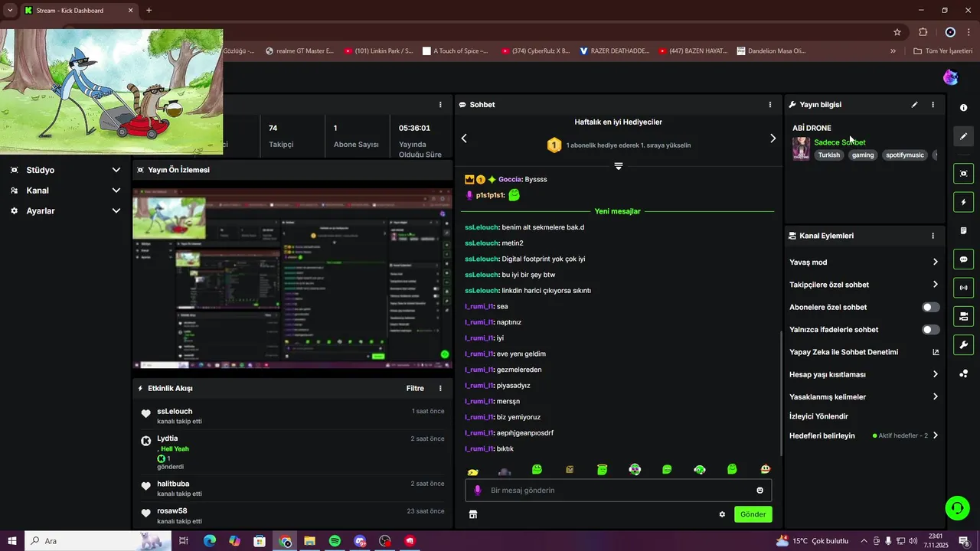This screenshot has width=980, height=551.
Task: Collapse the weekly gifters banner handle
Action: tap(619, 166)
